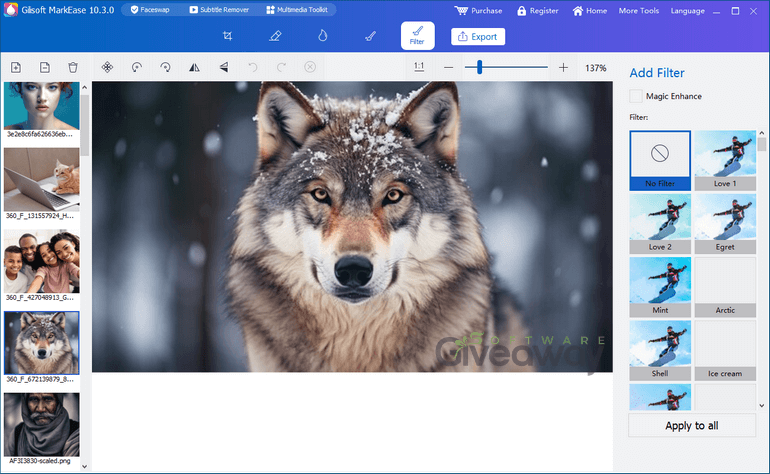Click the zoom in plus button
Image resolution: width=770 pixels, height=474 pixels.
[563, 67]
